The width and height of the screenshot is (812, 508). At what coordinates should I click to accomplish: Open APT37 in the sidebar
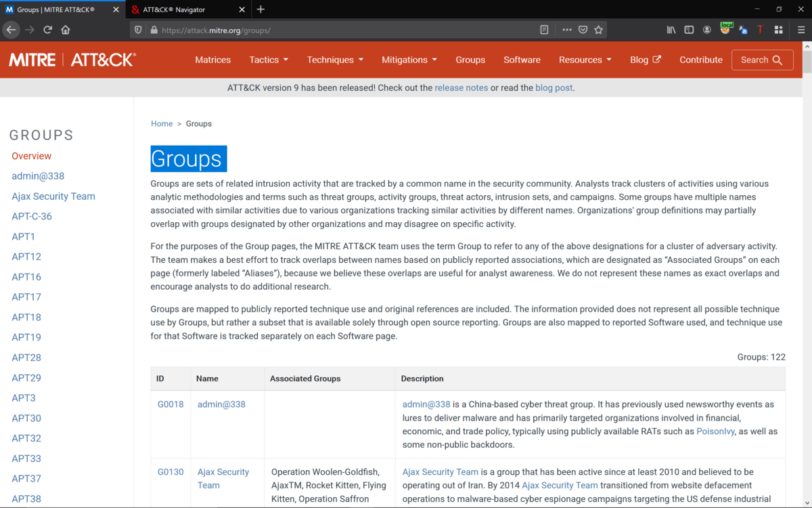(26, 478)
